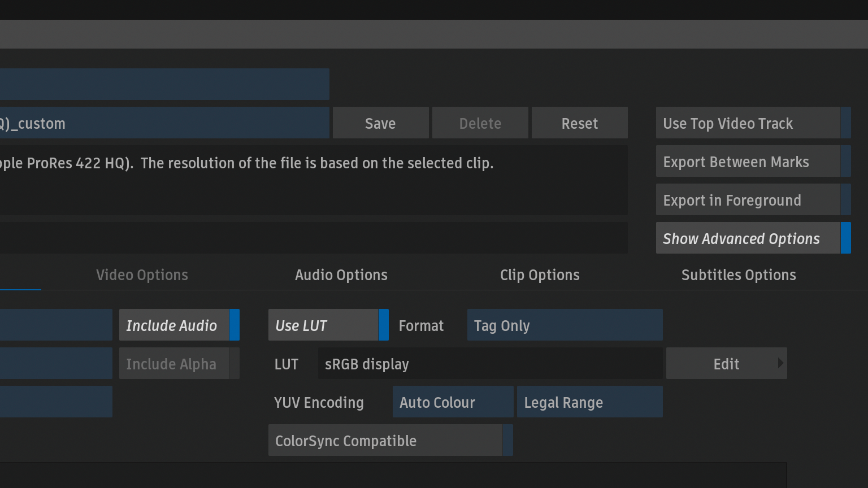Image resolution: width=868 pixels, height=488 pixels.
Task: Toggle Use Top Video Track
Action: (753, 123)
